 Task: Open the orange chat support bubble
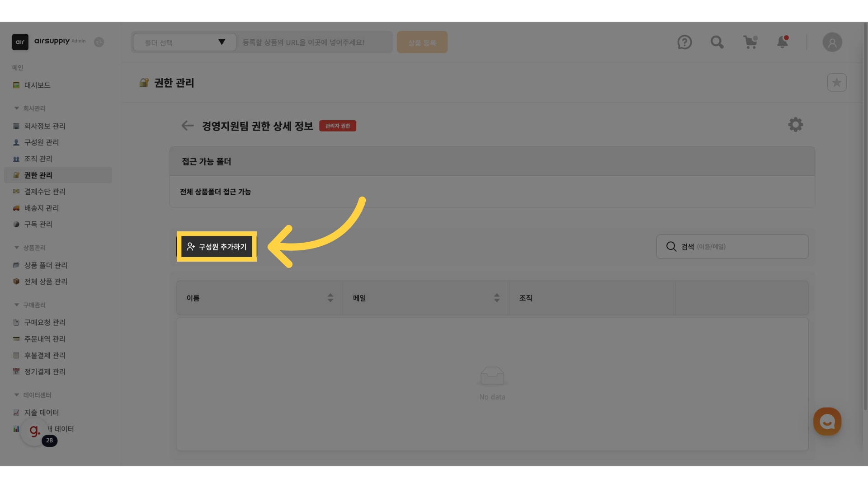pyautogui.click(x=827, y=422)
